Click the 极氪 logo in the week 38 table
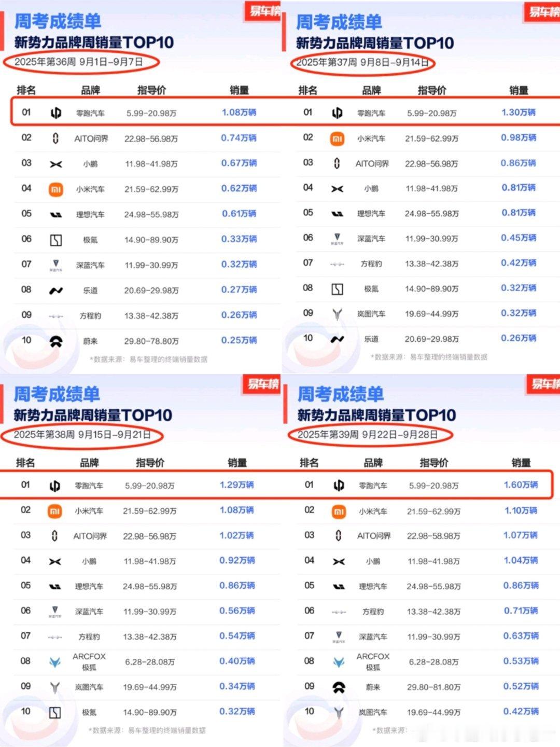 (x=54, y=713)
